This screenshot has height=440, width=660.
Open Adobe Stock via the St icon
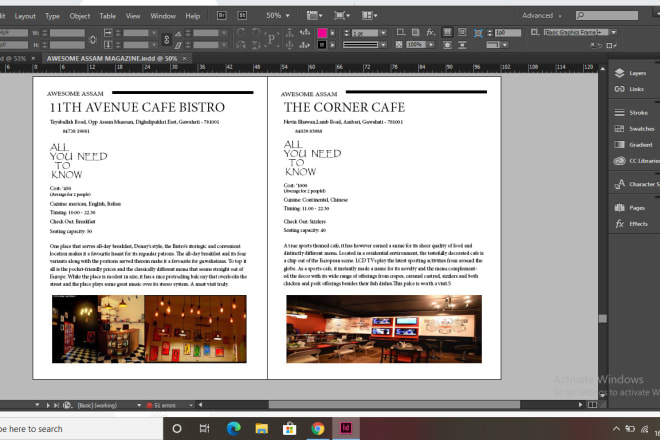(x=242, y=16)
